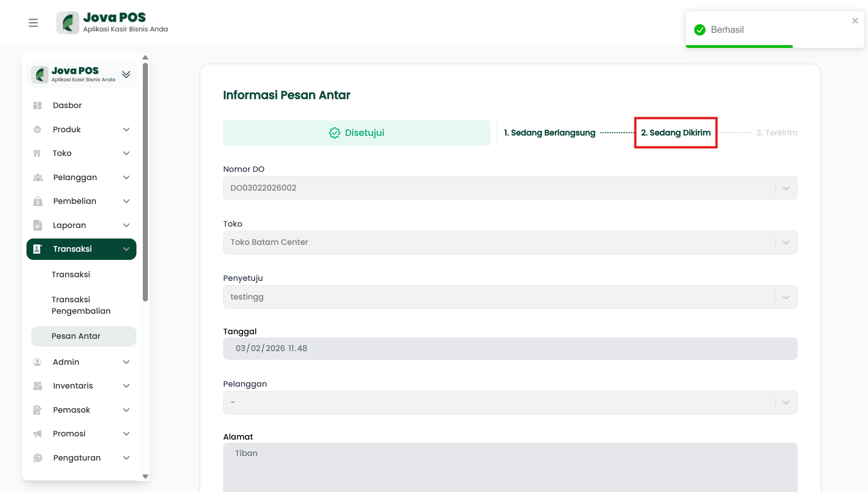Click the Pembelian bag icon

[x=37, y=201]
